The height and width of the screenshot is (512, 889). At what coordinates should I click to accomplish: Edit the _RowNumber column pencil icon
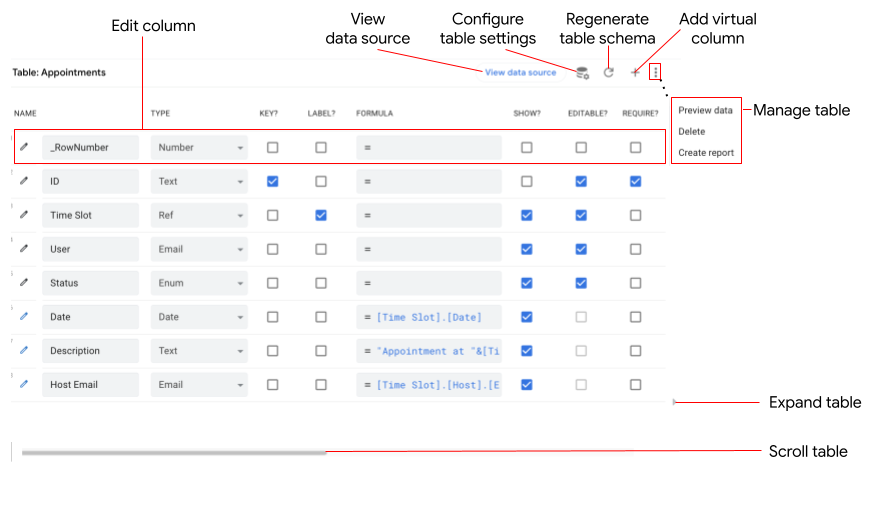tap(24, 147)
